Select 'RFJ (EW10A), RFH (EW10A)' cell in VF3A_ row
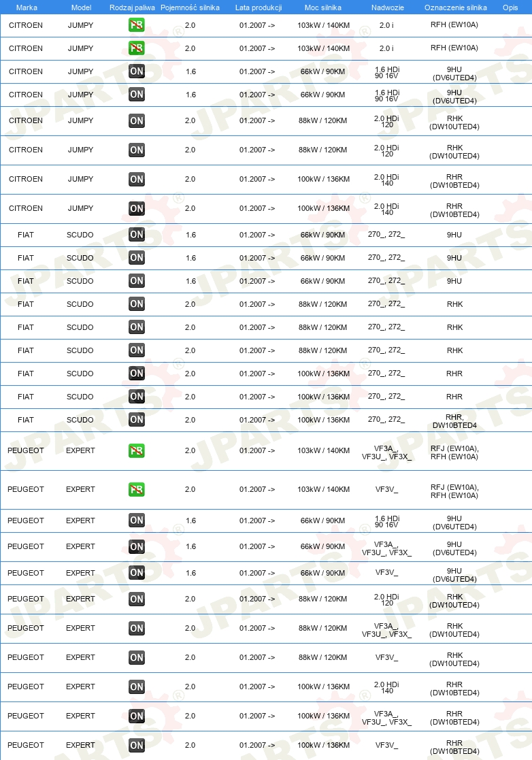Screen dimensions: 532x760 (x=454, y=452)
